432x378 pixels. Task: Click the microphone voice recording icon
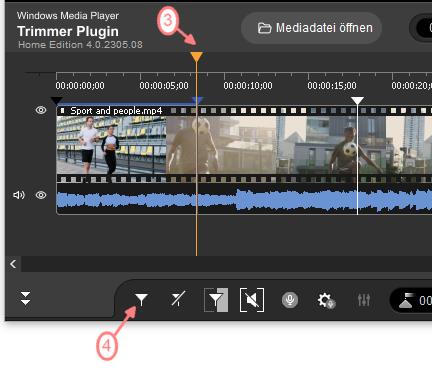(290, 300)
